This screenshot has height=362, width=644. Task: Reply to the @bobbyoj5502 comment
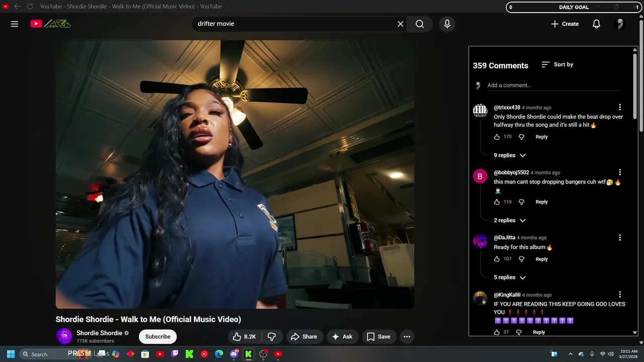pyautogui.click(x=541, y=202)
